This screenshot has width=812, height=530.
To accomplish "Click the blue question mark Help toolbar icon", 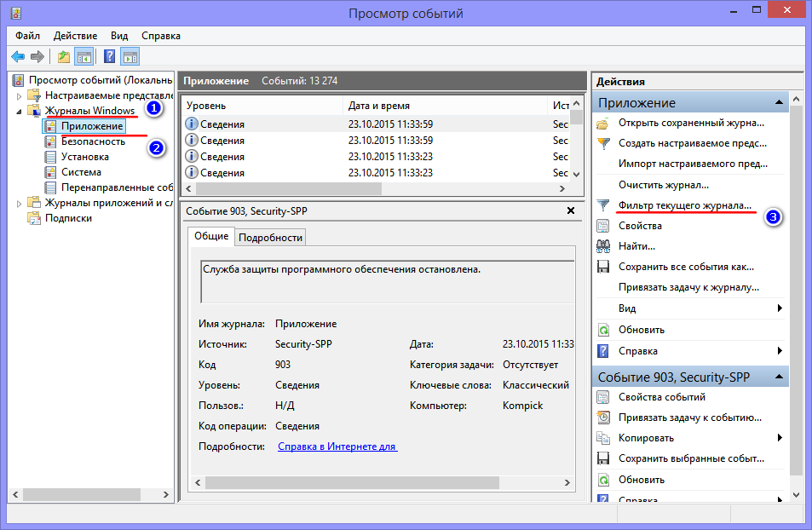I will point(109,56).
